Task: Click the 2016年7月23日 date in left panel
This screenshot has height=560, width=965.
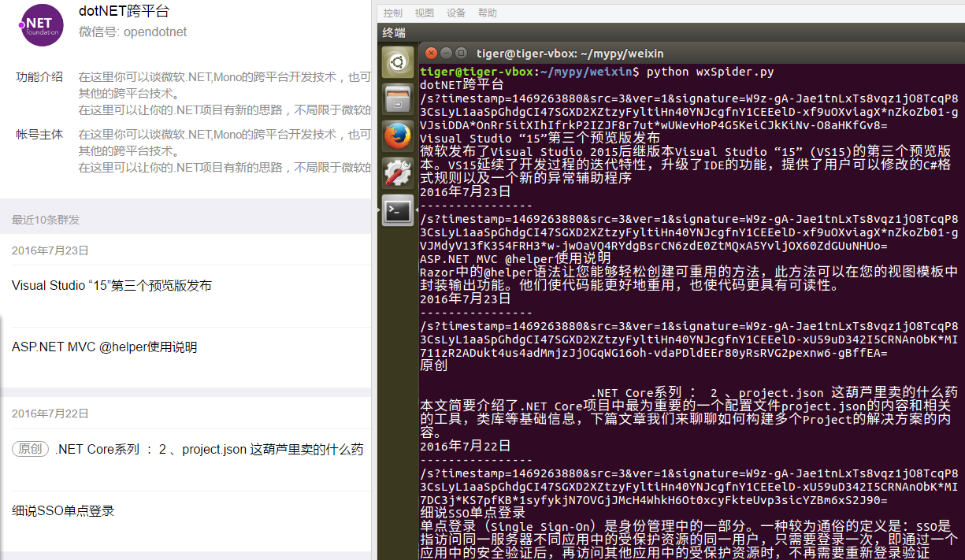Action: tap(50, 250)
